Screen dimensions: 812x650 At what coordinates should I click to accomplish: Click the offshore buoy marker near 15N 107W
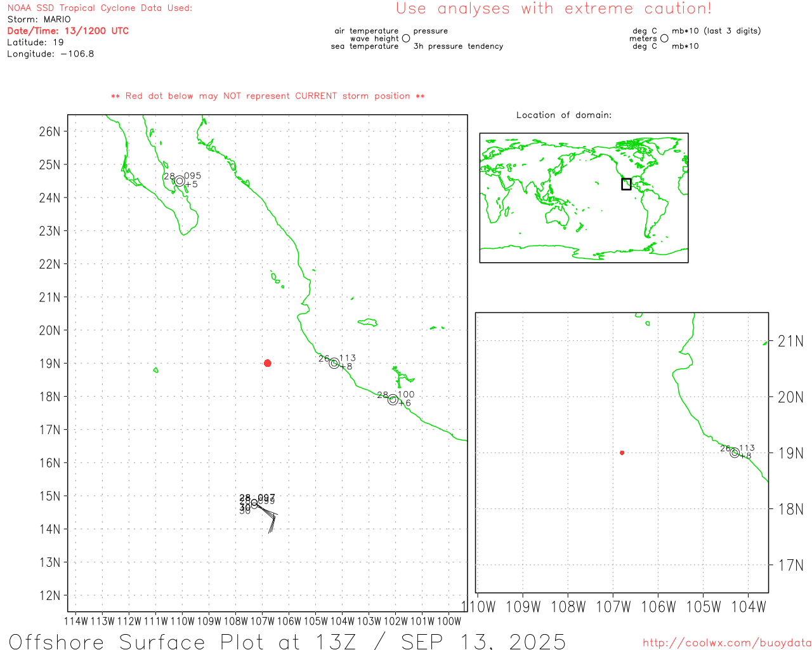[x=254, y=503]
